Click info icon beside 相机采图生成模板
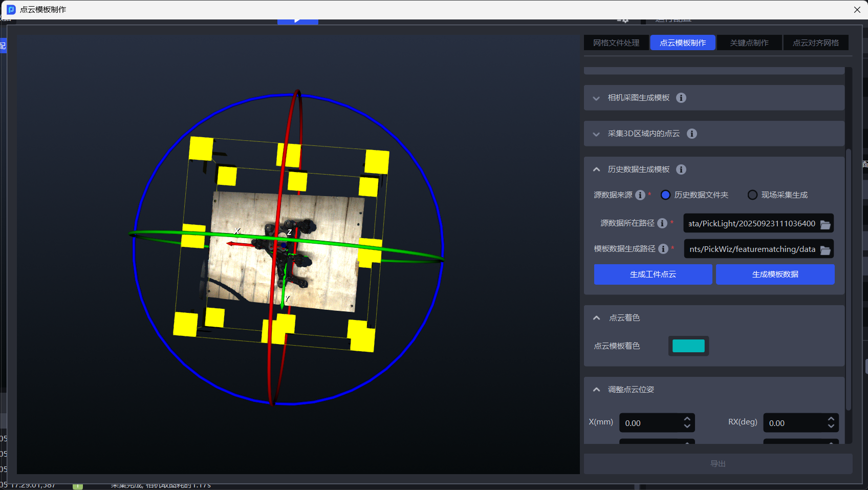Screen dimensions: 868x490 coord(681,98)
